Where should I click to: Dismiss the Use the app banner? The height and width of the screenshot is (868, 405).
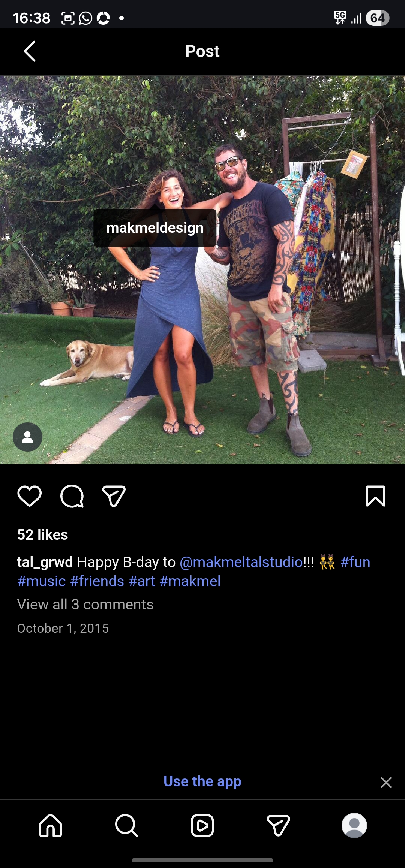[x=386, y=783]
